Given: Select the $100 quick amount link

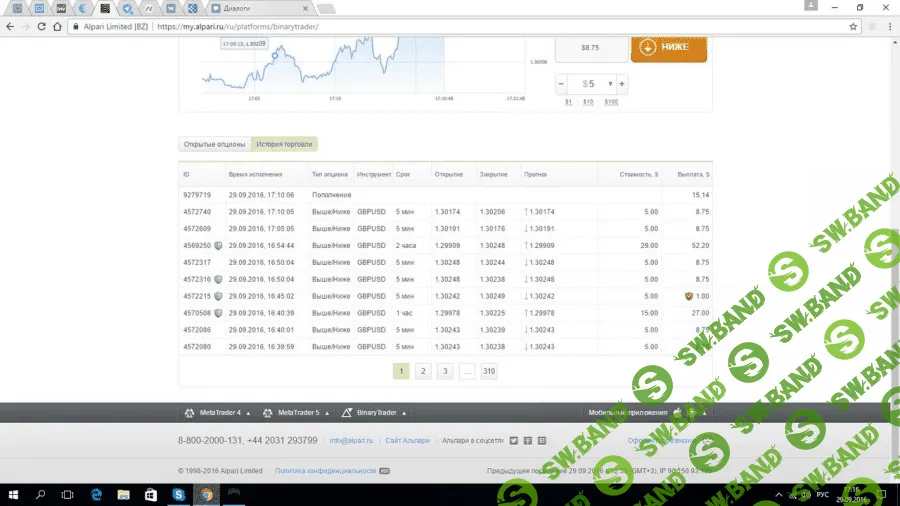Looking at the screenshot, I should click(611, 102).
